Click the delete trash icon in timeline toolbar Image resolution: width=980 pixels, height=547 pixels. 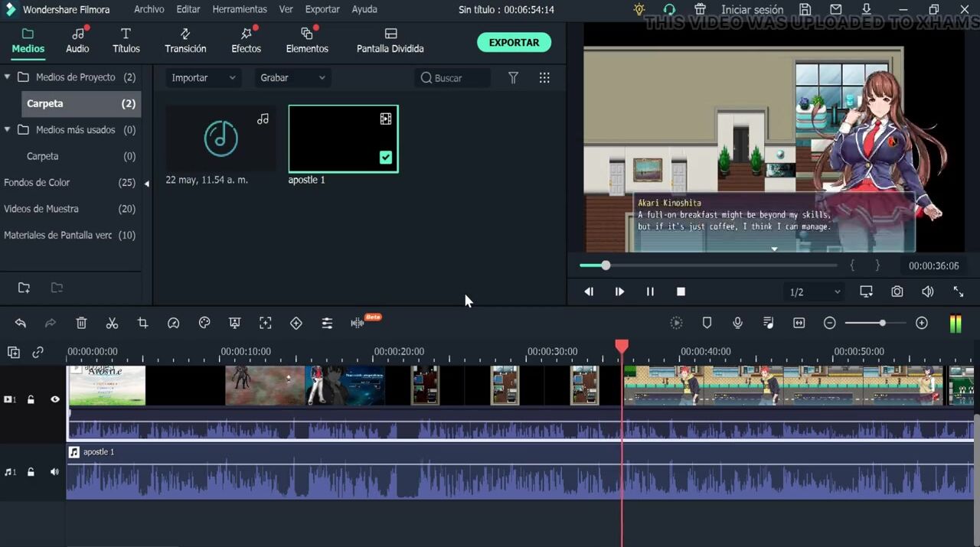[x=81, y=324]
